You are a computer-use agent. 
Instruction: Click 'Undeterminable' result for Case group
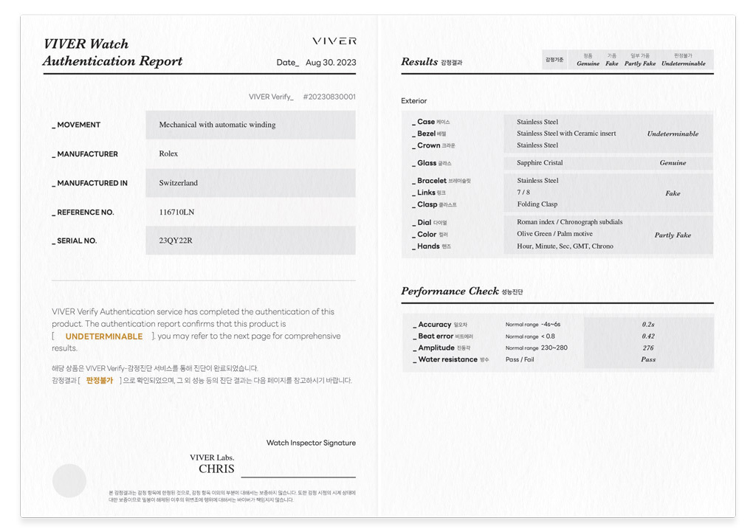pyautogui.click(x=673, y=134)
